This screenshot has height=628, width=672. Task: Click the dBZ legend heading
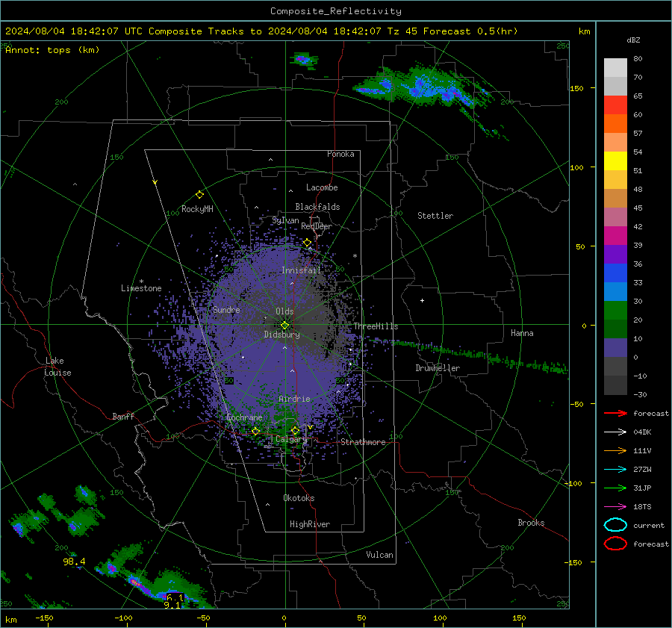(633, 40)
